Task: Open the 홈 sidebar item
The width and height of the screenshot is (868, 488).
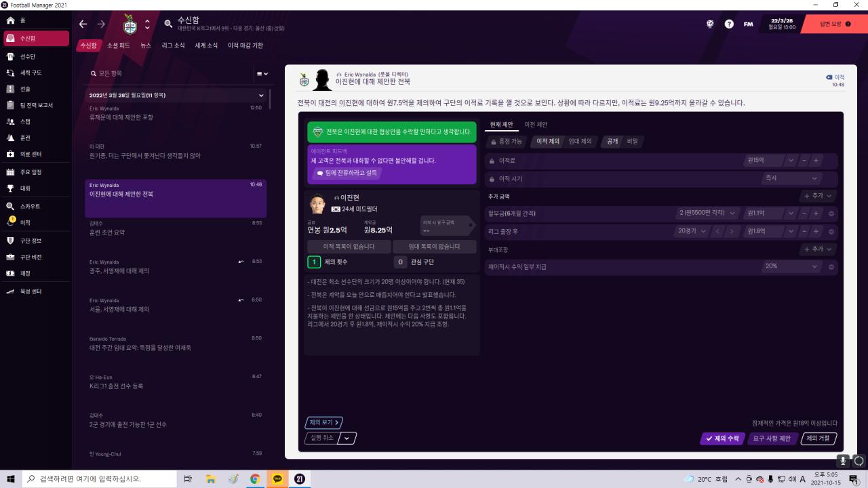Action: pyautogui.click(x=35, y=21)
